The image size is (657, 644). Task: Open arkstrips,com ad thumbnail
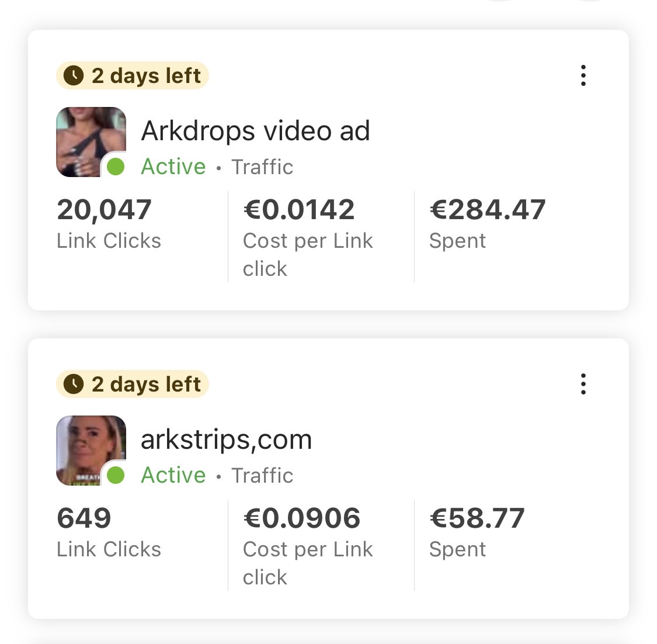point(91,451)
